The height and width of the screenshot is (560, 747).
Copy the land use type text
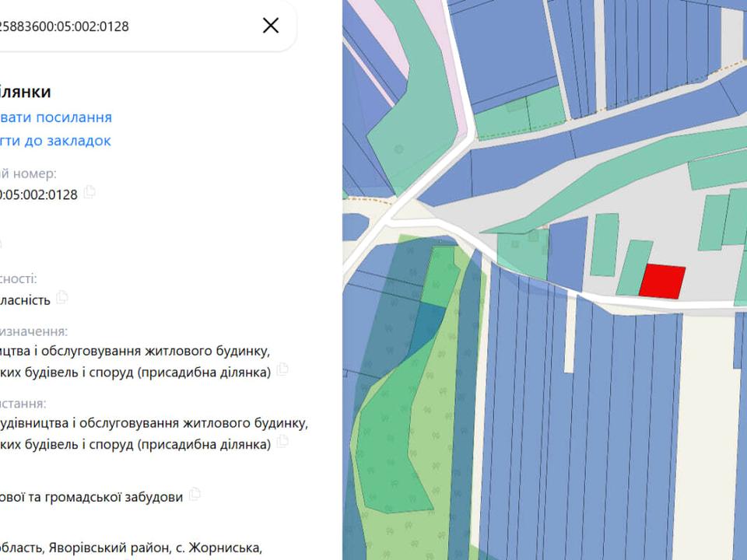click(282, 440)
